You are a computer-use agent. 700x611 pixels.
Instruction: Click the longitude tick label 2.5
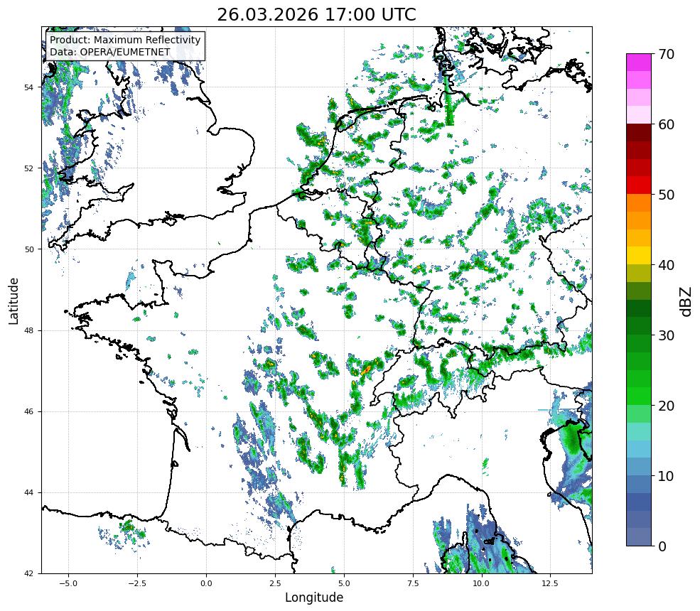pyautogui.click(x=275, y=583)
